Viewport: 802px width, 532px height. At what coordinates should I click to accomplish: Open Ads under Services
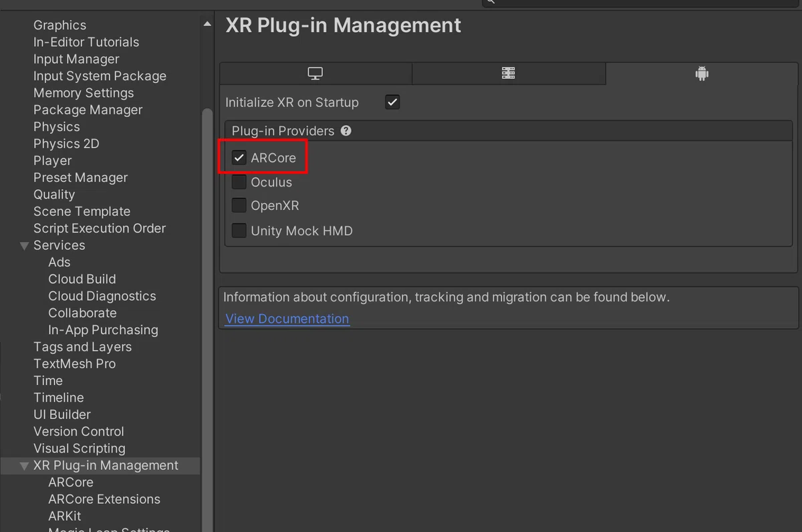(59, 262)
